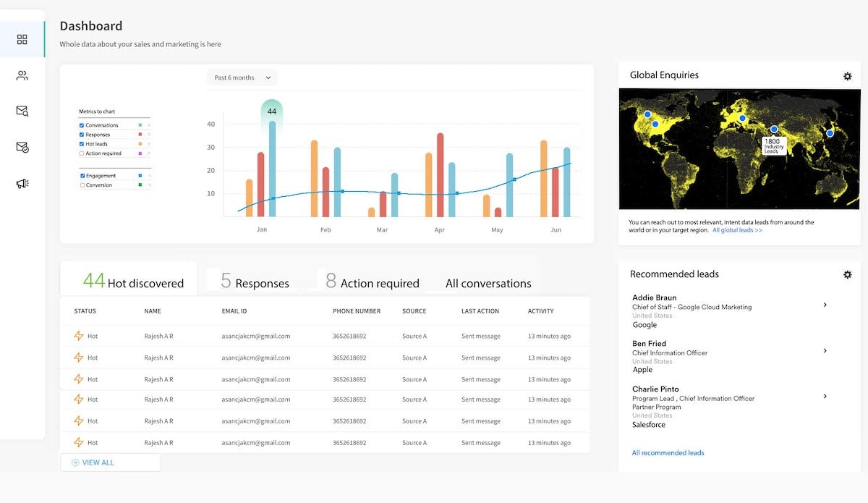
Task: Switch to All conversations tab
Action: 488,284
